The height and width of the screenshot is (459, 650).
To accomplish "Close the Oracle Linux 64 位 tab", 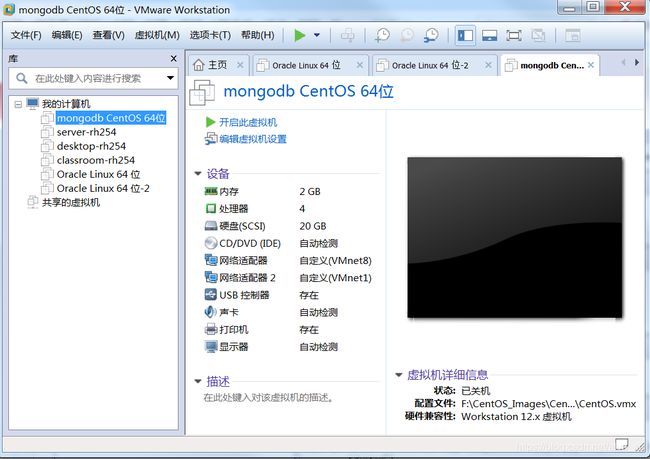I will [x=360, y=65].
